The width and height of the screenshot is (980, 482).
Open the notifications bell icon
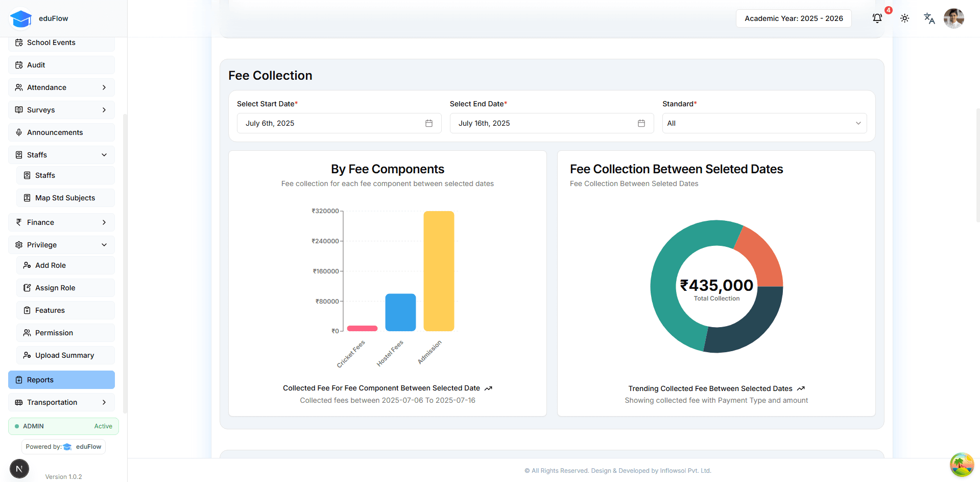tap(877, 18)
